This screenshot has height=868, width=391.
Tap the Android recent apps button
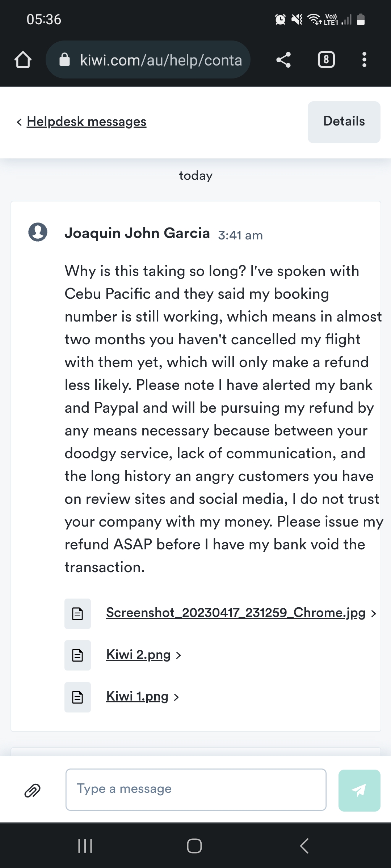[x=85, y=845]
